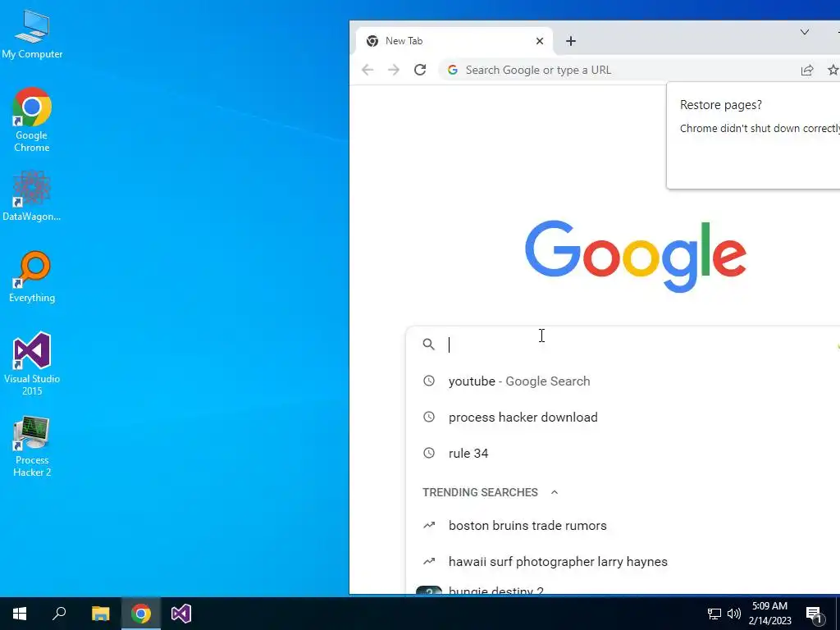
Task: Click 'Chrome didn't shut down correctly' text
Action: (760, 128)
